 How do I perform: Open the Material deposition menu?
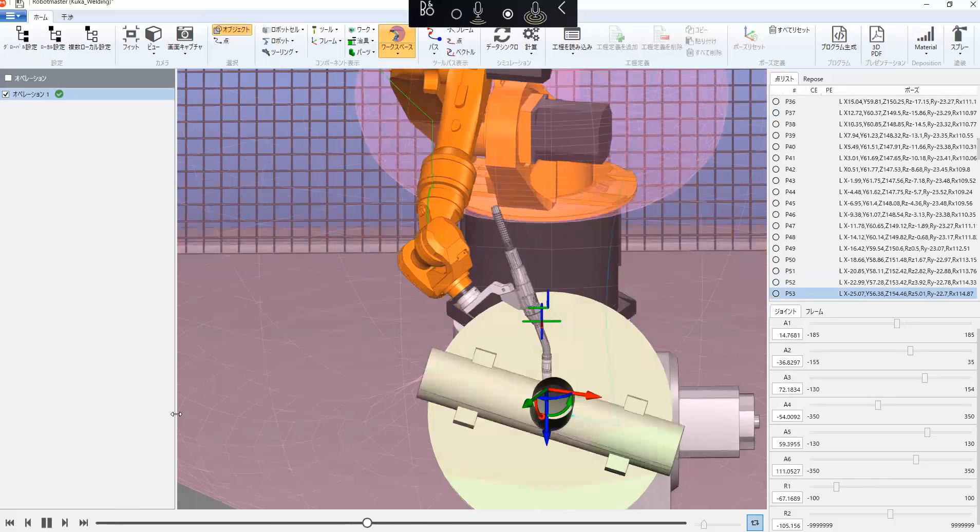click(926, 40)
